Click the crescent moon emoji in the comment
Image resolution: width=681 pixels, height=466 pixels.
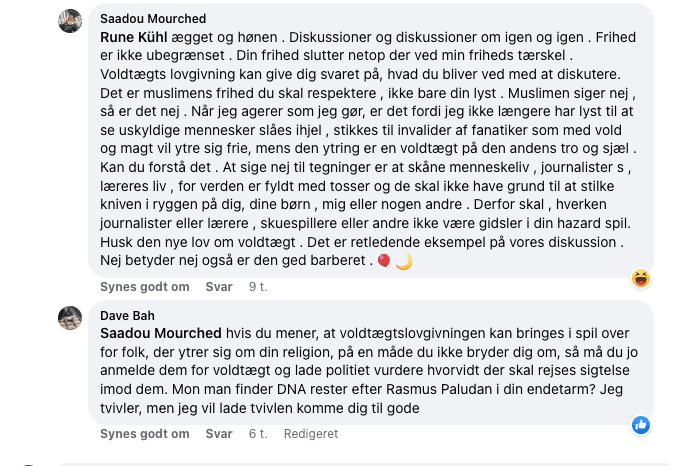(404, 261)
